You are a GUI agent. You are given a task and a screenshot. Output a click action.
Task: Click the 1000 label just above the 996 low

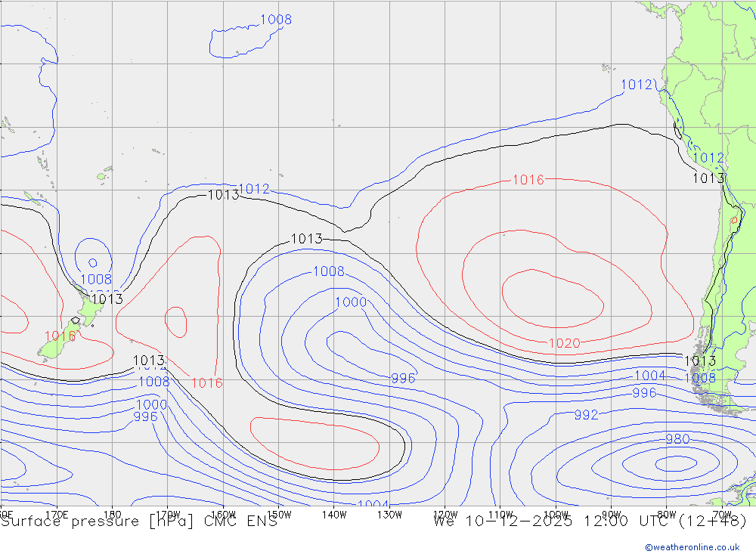[351, 302]
